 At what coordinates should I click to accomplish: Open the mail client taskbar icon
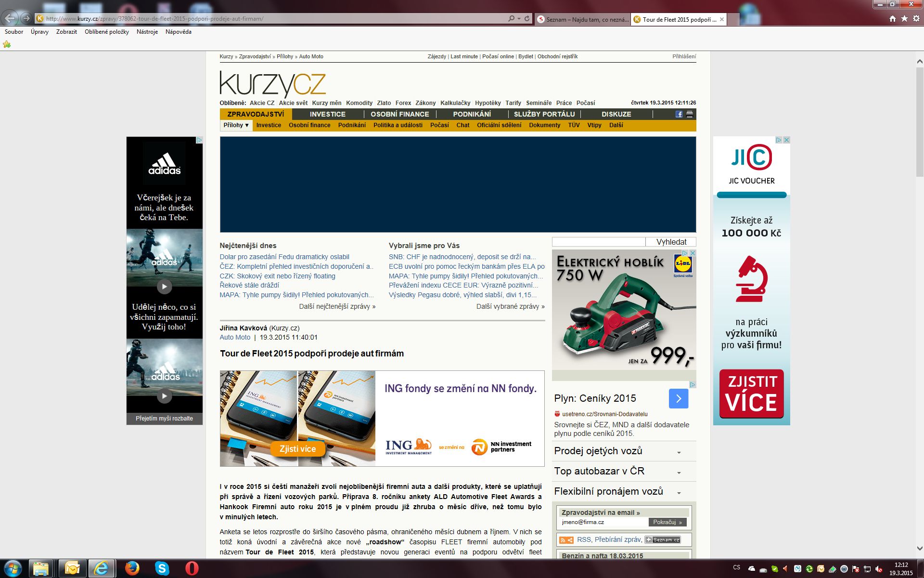72,568
